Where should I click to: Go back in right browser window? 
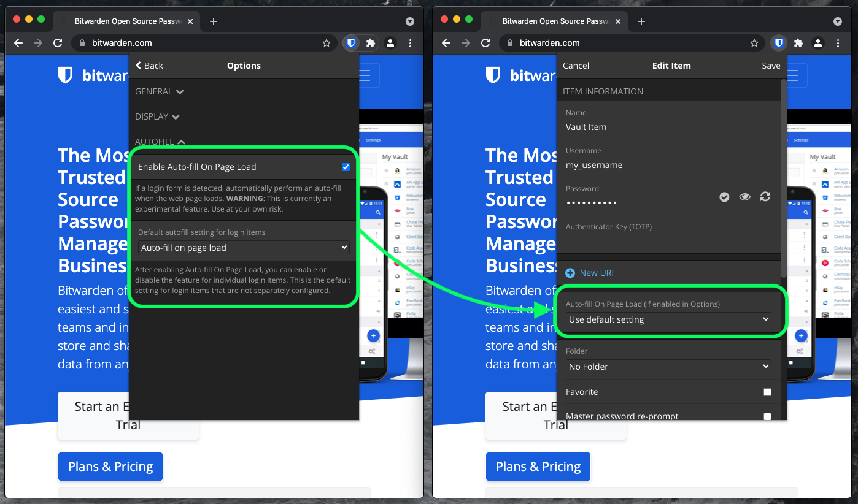[446, 43]
